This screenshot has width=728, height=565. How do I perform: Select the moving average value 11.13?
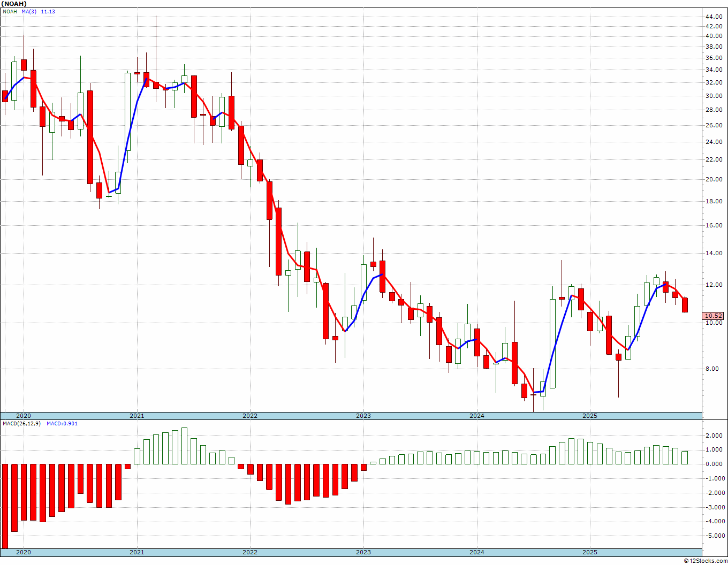pos(48,12)
